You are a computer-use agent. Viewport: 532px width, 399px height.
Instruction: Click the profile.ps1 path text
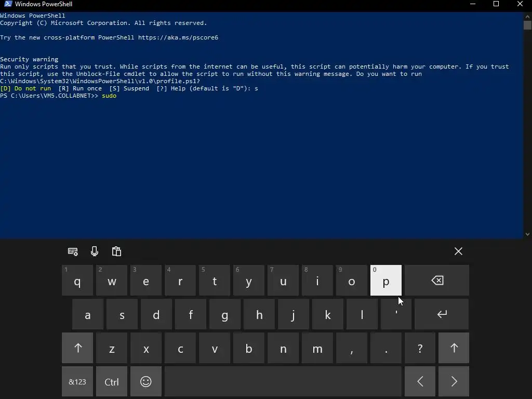[x=100, y=81]
